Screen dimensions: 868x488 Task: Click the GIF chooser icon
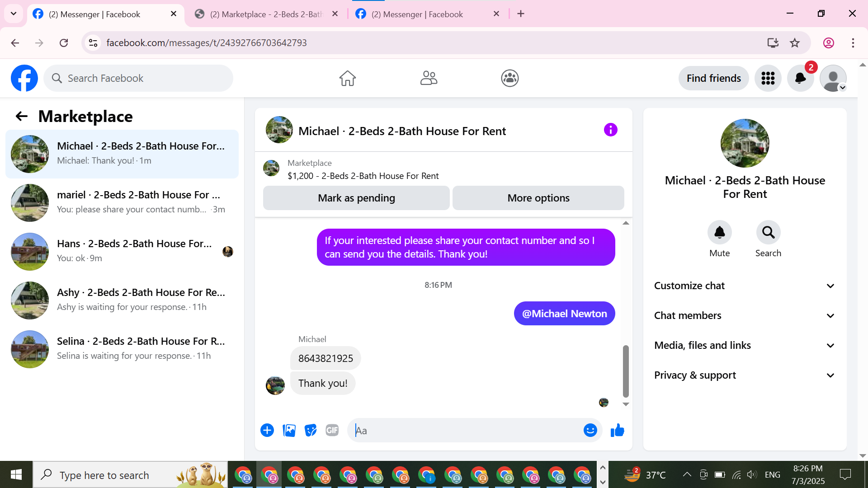[332, 431]
